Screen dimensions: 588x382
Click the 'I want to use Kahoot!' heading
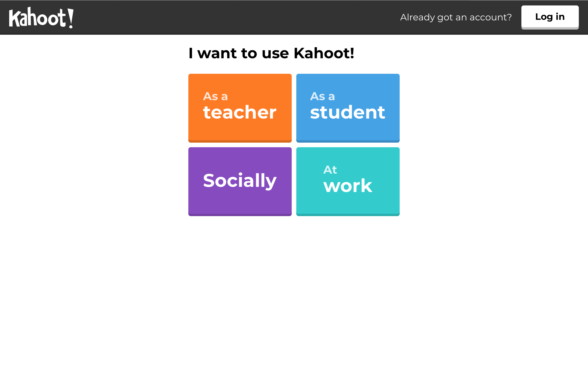pos(271,53)
